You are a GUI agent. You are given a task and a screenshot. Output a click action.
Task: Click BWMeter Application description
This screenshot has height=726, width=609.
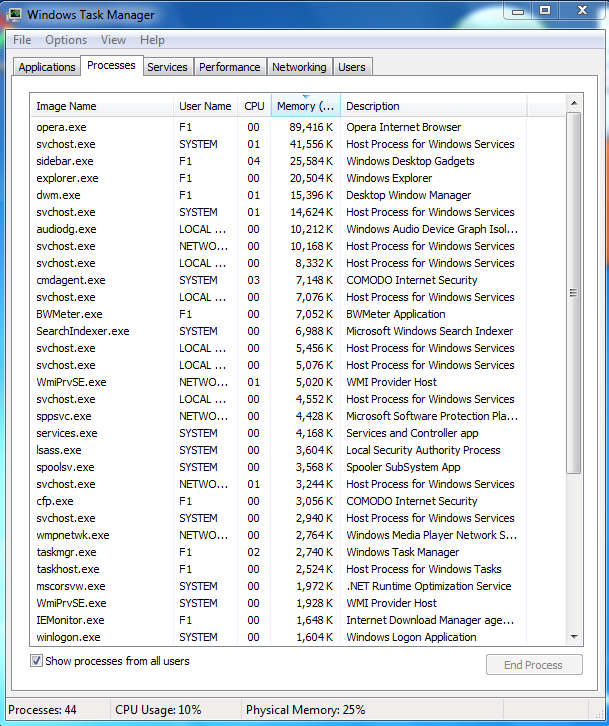396,314
